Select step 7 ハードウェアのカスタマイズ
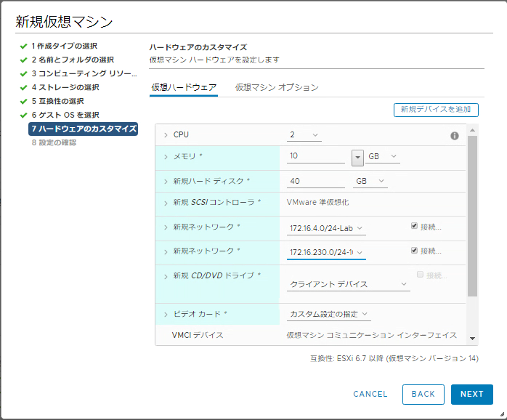The height and width of the screenshot is (420, 507). (83, 129)
